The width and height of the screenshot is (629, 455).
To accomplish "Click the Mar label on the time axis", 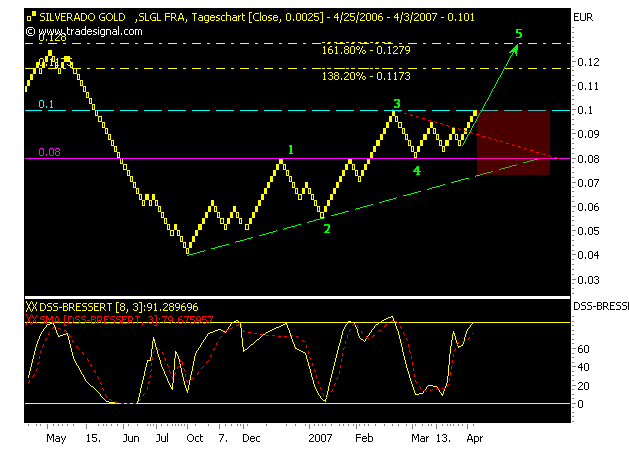I will (x=420, y=438).
